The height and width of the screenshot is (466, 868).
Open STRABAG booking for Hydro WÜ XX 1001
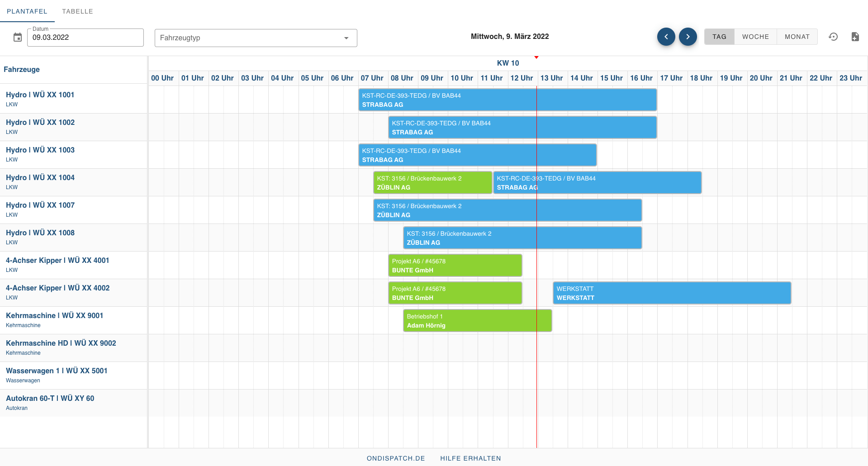(x=507, y=100)
